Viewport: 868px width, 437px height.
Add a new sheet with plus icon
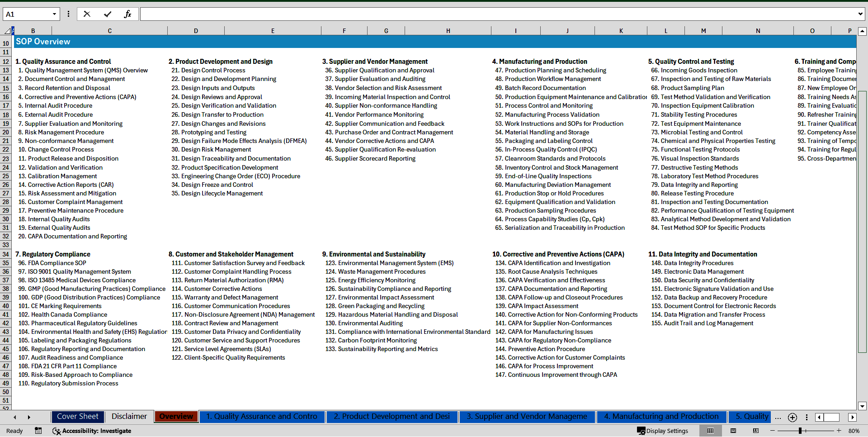pyautogui.click(x=792, y=417)
